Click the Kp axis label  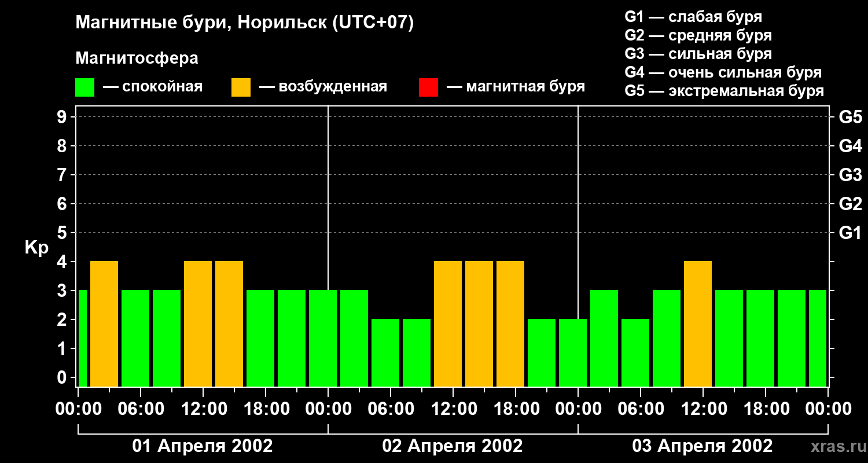(x=36, y=248)
